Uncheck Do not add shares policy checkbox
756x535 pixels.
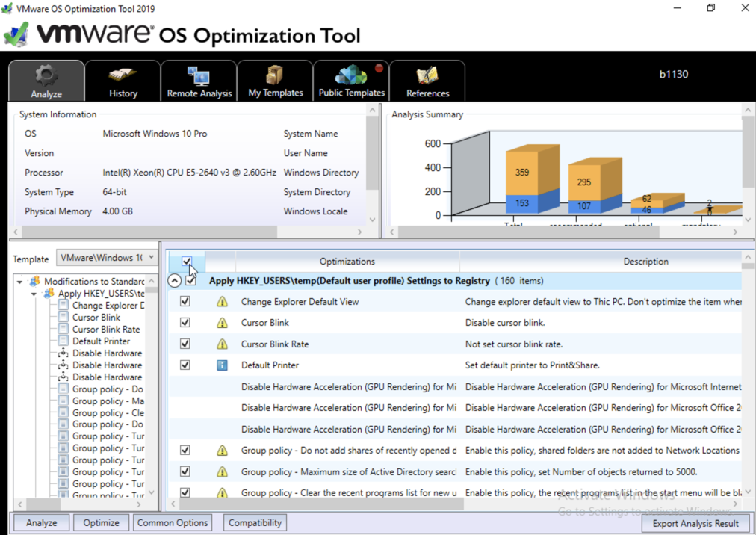[x=185, y=450]
